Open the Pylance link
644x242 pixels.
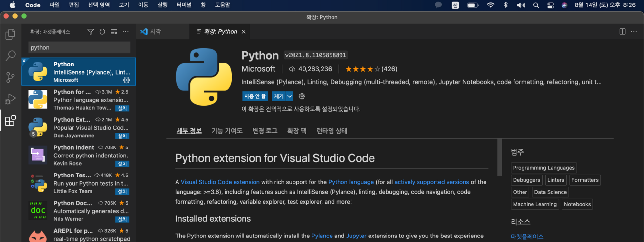coord(322,236)
